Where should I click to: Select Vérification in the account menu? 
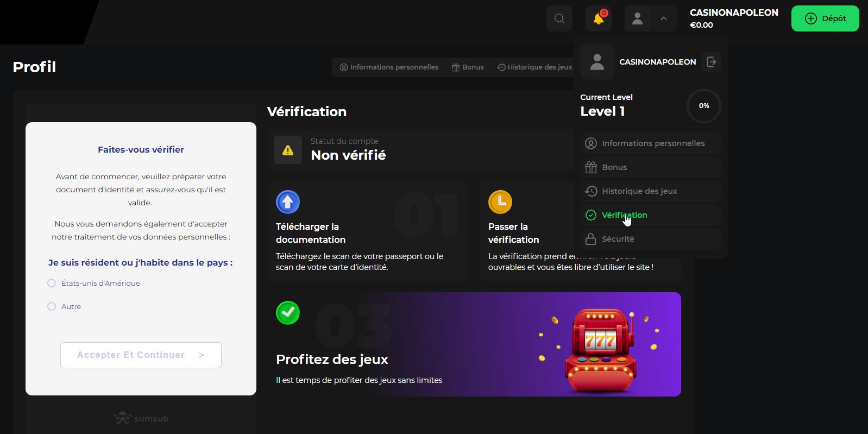pos(651,215)
